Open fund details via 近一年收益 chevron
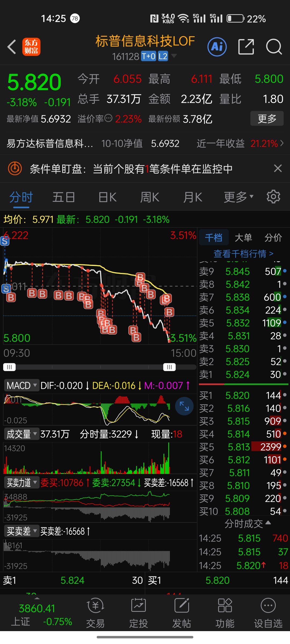 pyautogui.click(x=282, y=143)
